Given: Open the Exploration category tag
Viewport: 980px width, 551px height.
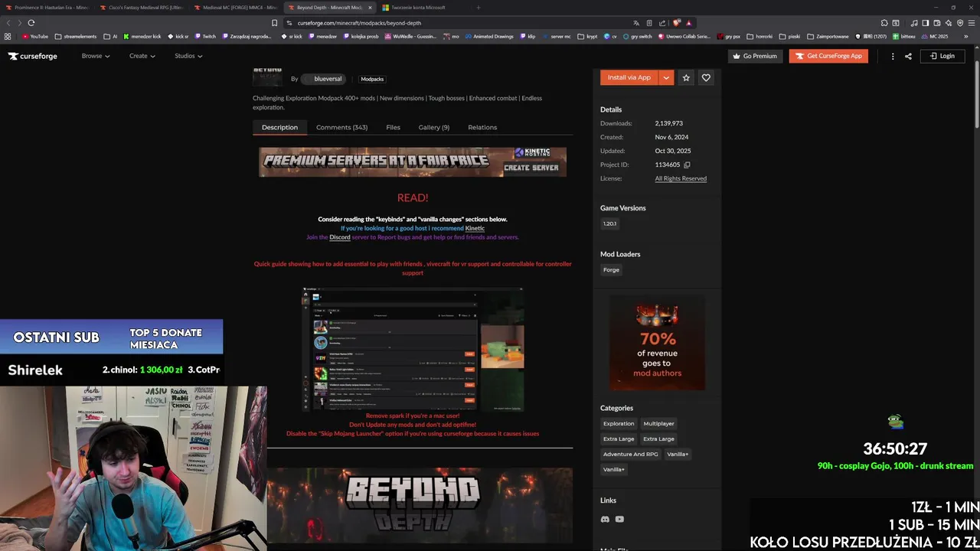Looking at the screenshot, I should [x=619, y=423].
